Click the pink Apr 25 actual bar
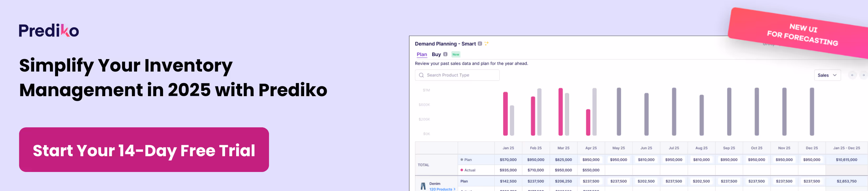The height and width of the screenshot is (191, 868). click(588, 122)
